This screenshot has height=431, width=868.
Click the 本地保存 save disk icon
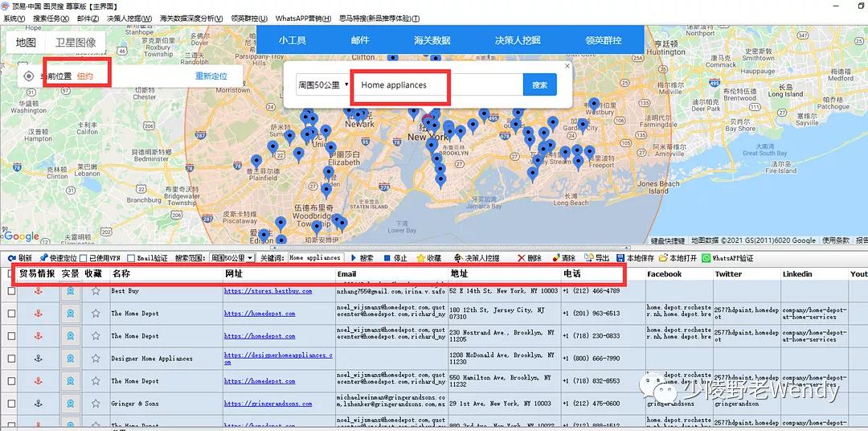tap(621, 258)
